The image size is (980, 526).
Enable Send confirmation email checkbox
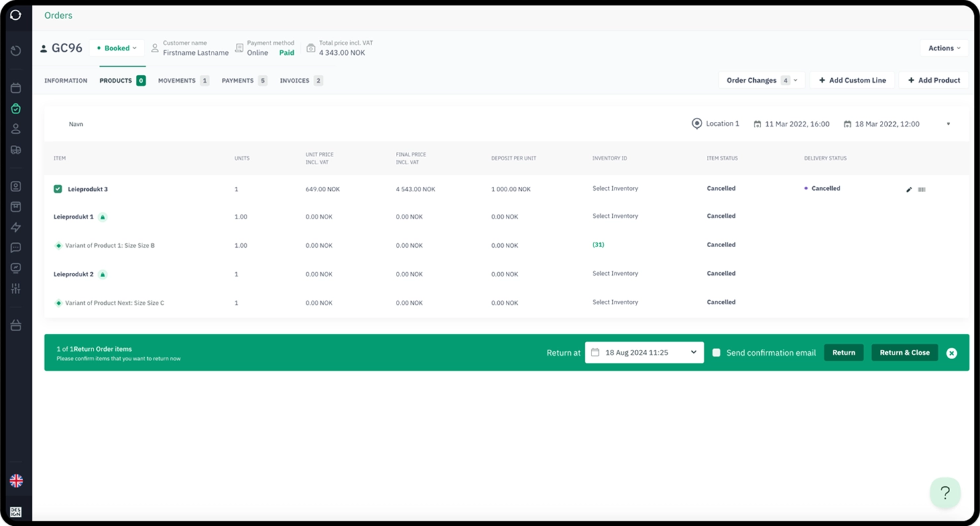[x=716, y=352]
